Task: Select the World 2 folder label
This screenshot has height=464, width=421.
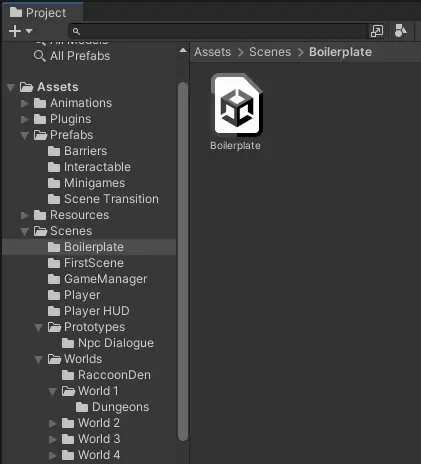Action: [x=99, y=423]
